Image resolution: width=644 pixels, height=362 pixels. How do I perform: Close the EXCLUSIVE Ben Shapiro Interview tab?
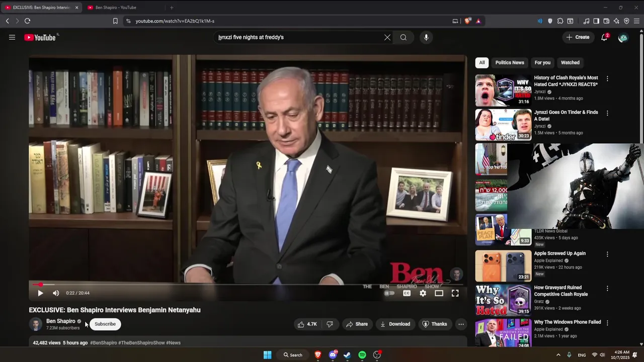pyautogui.click(x=76, y=8)
